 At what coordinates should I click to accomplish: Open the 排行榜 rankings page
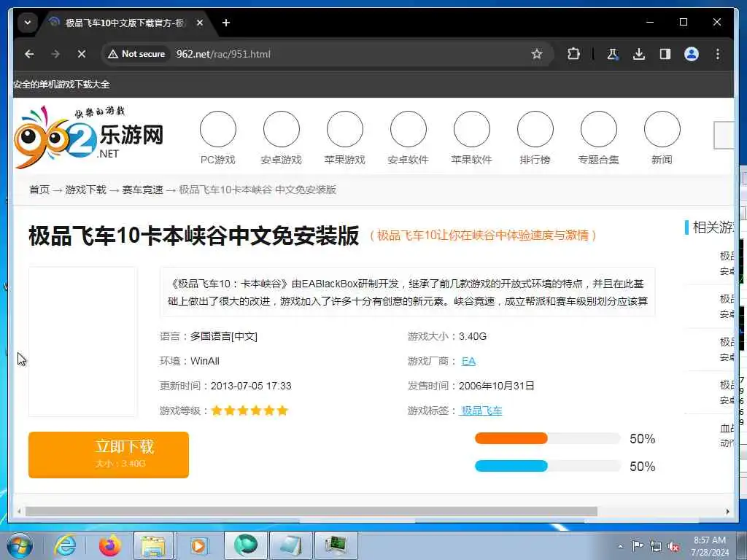(535, 139)
